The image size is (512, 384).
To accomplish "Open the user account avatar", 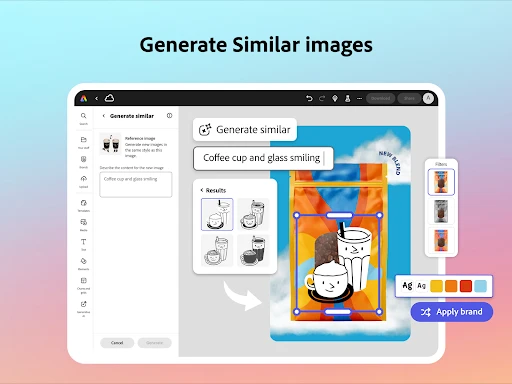I will pyautogui.click(x=428, y=98).
